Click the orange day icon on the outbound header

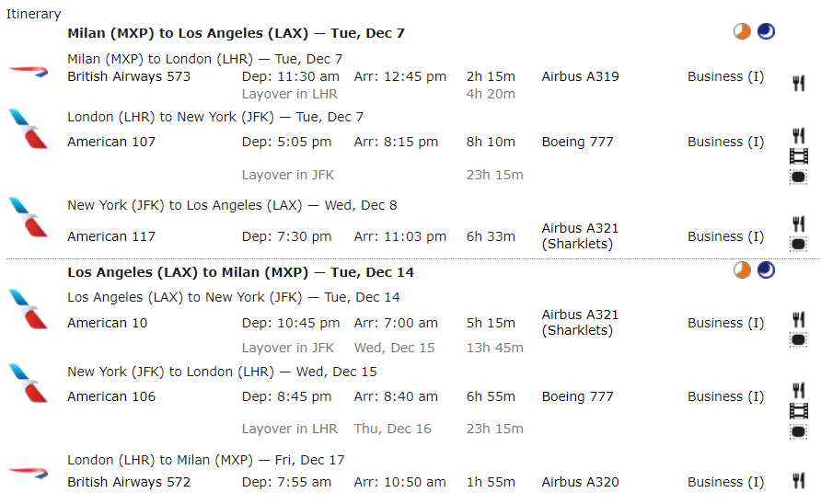pyautogui.click(x=742, y=32)
